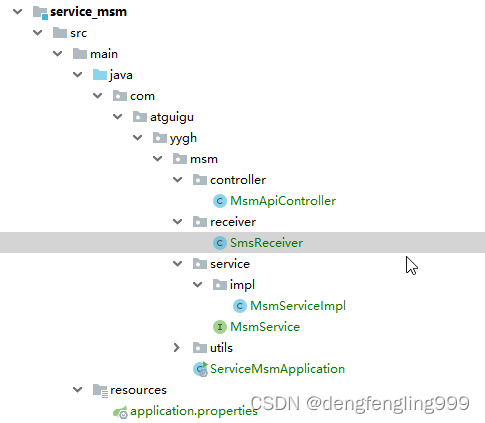Image resolution: width=485 pixels, height=423 pixels.
Task: Click the MsmServiceImpl class icon
Action: [x=240, y=306]
